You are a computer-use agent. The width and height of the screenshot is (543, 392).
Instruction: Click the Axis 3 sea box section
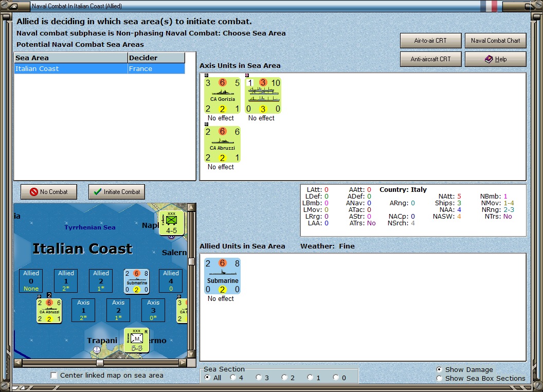click(153, 310)
